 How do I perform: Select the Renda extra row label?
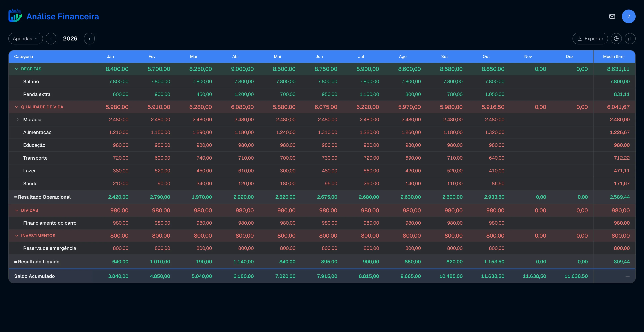coord(37,94)
